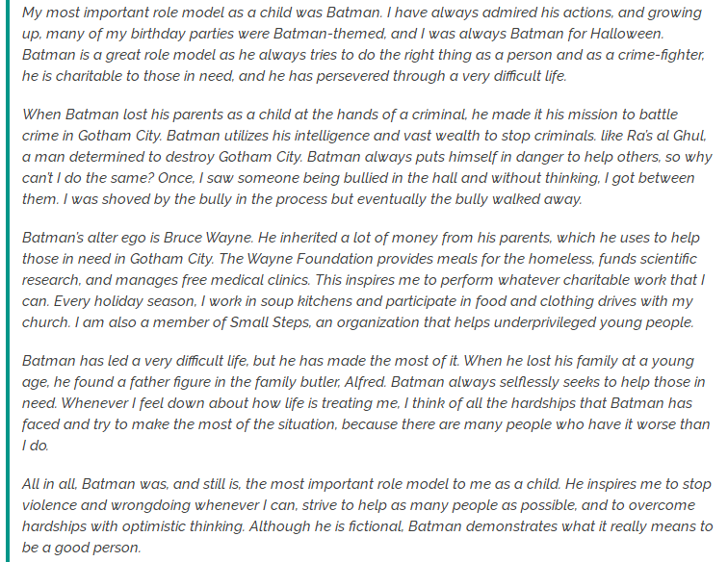
Task: Click the closing words "be a good person"
Action: tap(80, 549)
